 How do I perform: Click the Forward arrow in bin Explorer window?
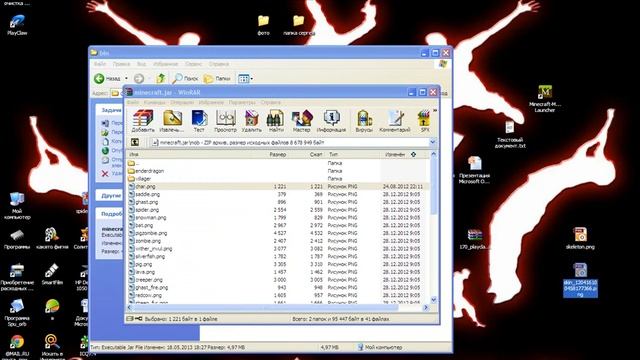coord(139,78)
